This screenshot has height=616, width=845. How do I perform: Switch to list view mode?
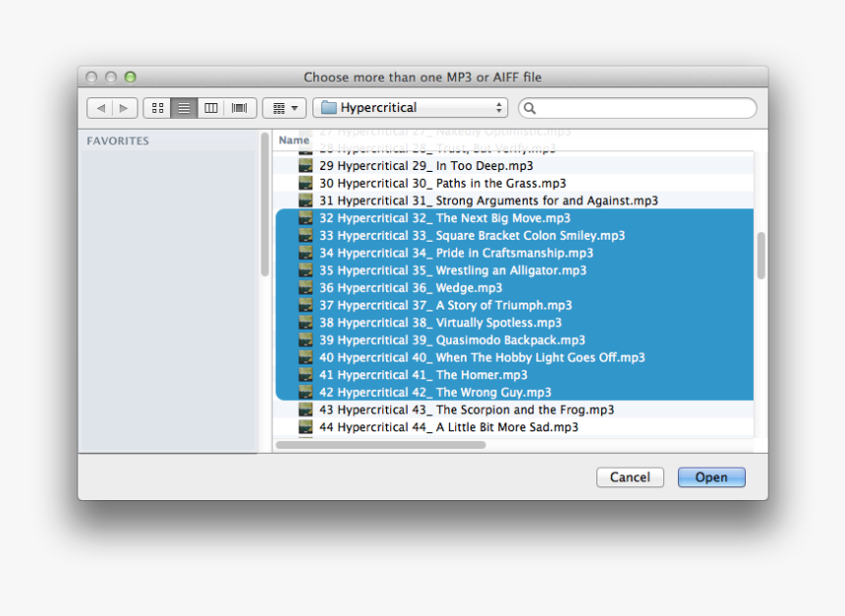[x=184, y=108]
